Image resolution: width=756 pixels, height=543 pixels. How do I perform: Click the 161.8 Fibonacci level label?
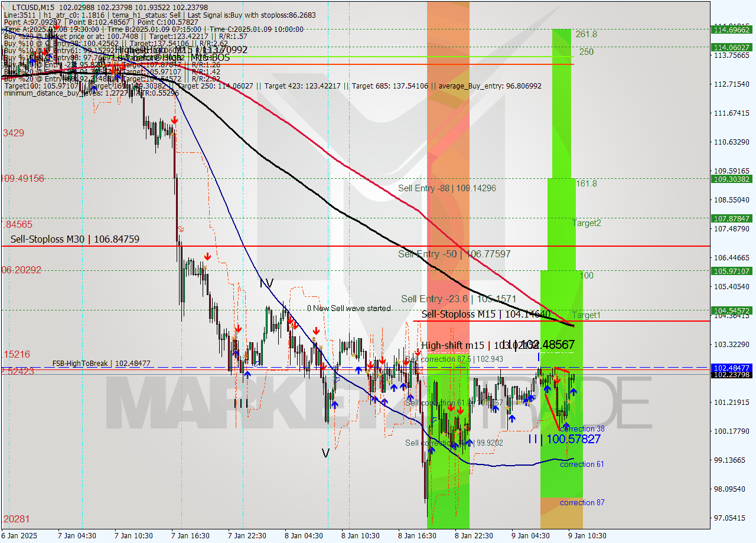point(586,184)
